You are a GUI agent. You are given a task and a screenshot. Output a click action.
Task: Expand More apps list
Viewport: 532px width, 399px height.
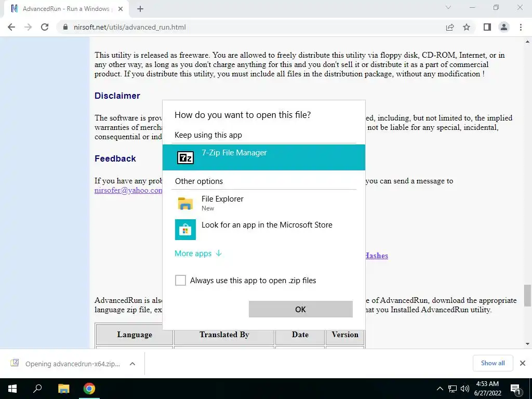coord(198,254)
